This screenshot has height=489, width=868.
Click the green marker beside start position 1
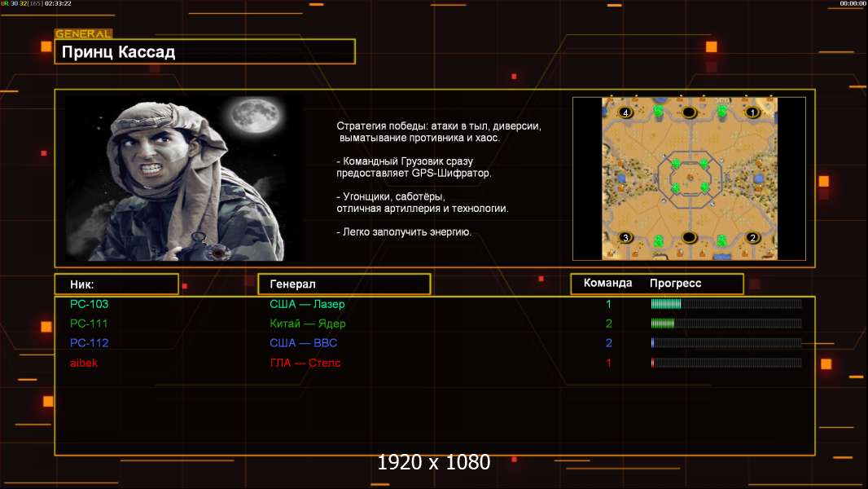722,111
